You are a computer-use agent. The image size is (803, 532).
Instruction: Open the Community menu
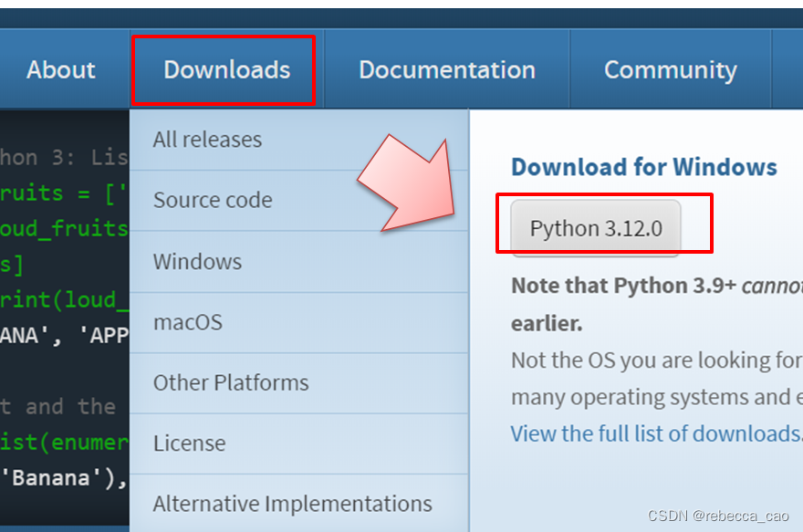click(670, 69)
